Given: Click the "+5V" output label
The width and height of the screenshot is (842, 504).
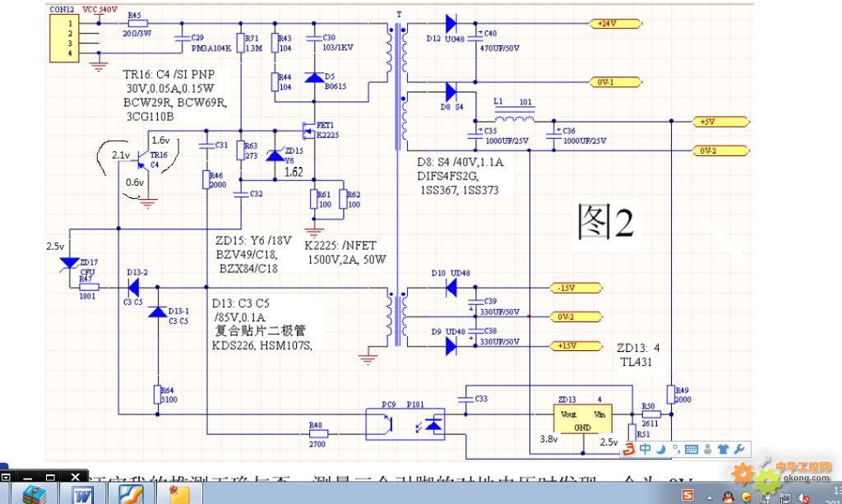Looking at the screenshot, I should [720, 122].
